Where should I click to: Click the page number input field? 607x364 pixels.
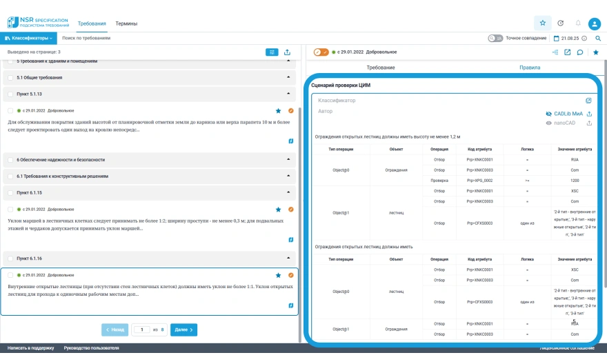[x=141, y=330]
